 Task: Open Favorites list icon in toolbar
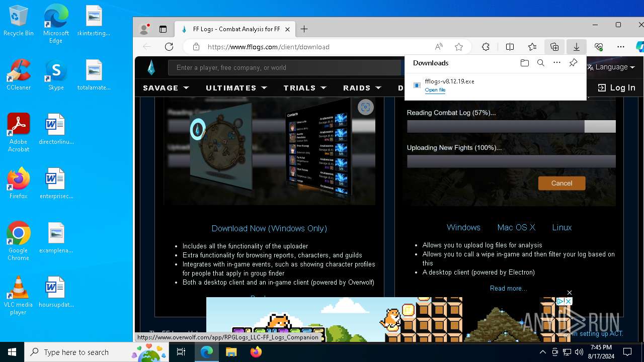tap(532, 47)
